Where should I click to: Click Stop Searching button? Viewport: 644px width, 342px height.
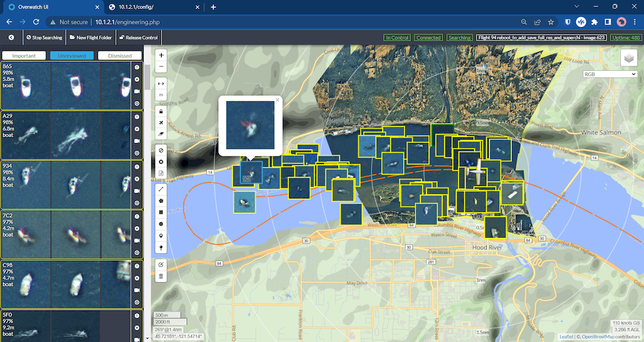[44, 37]
